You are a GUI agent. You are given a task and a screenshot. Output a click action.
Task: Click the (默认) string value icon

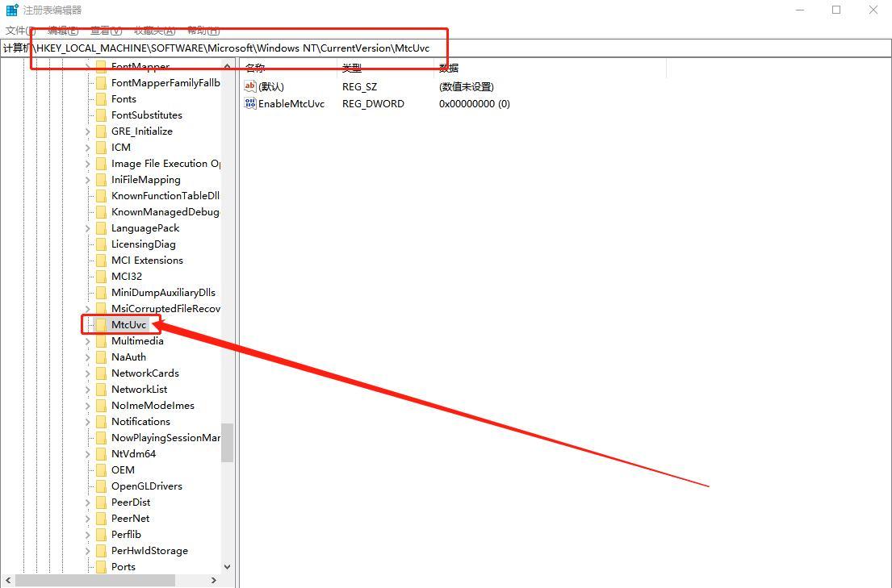[250, 86]
